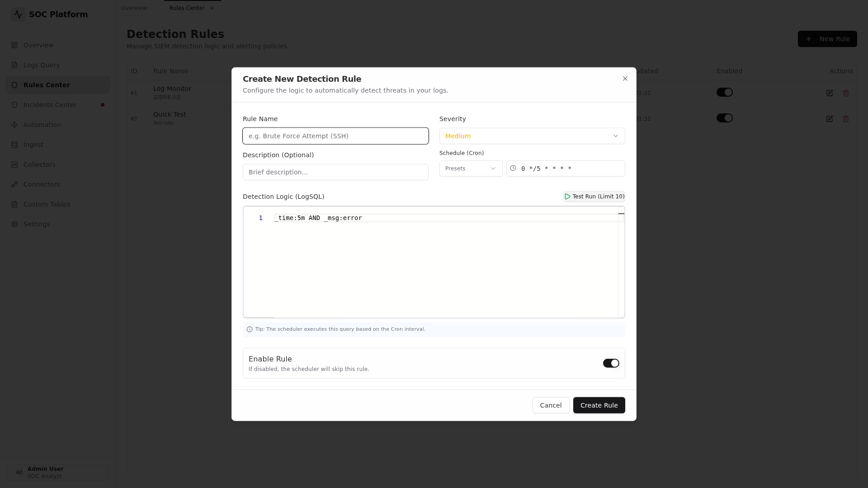Toggle enabled switch for Quick Test rule
Screen dimensions: 868x488
(x=724, y=118)
